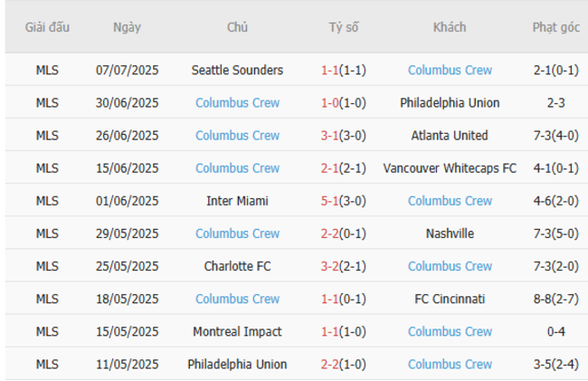Click the 5-1(3-0) match score
588x381 pixels.
(x=343, y=201)
